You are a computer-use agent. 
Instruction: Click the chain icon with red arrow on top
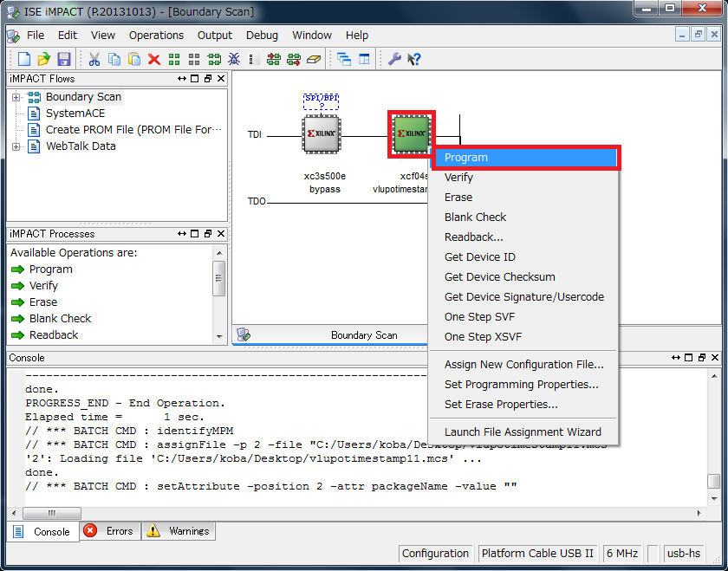point(274,59)
